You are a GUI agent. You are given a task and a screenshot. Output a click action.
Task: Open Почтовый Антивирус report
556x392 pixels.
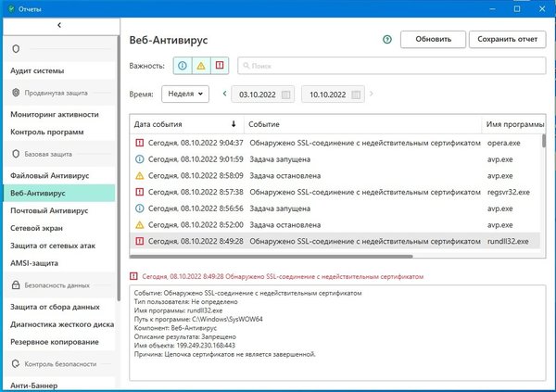(x=49, y=210)
